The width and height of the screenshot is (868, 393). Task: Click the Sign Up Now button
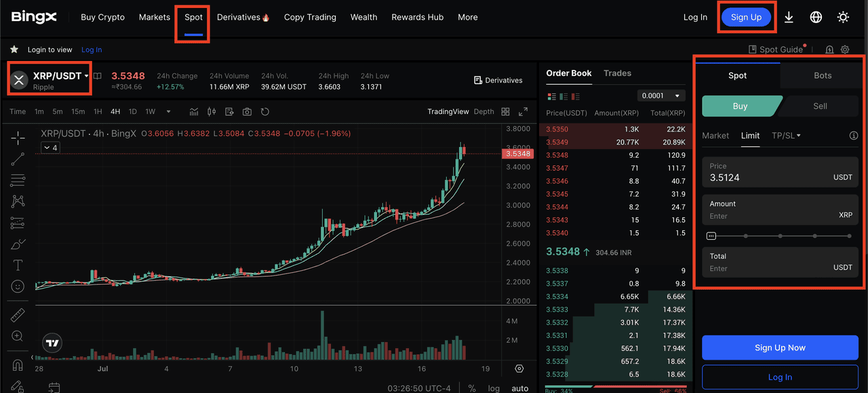pyautogui.click(x=780, y=348)
